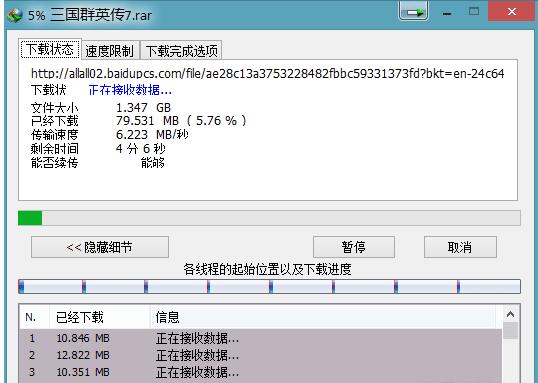Click the baidupcs download URL text
Screen dimensions: 538x383
tap(268, 73)
